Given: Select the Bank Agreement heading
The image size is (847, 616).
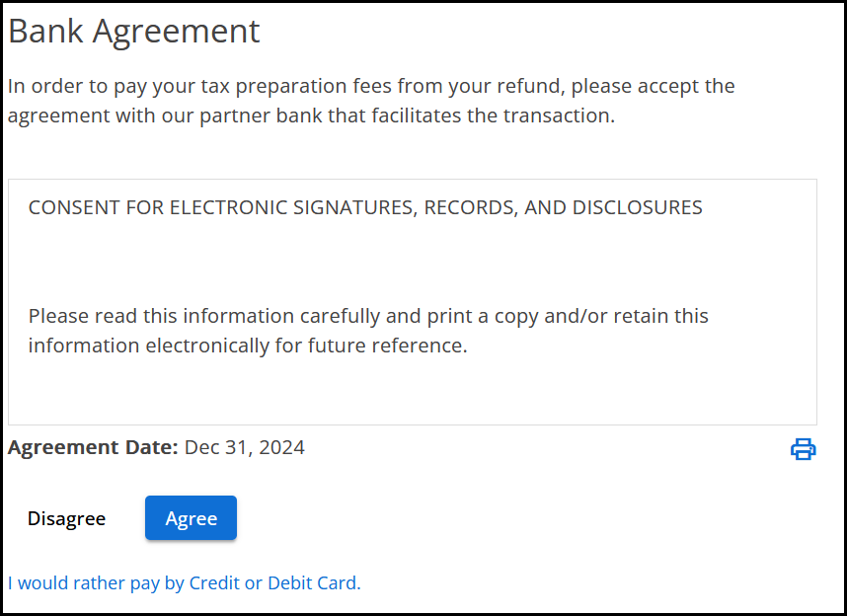Looking at the screenshot, I should pos(134,31).
